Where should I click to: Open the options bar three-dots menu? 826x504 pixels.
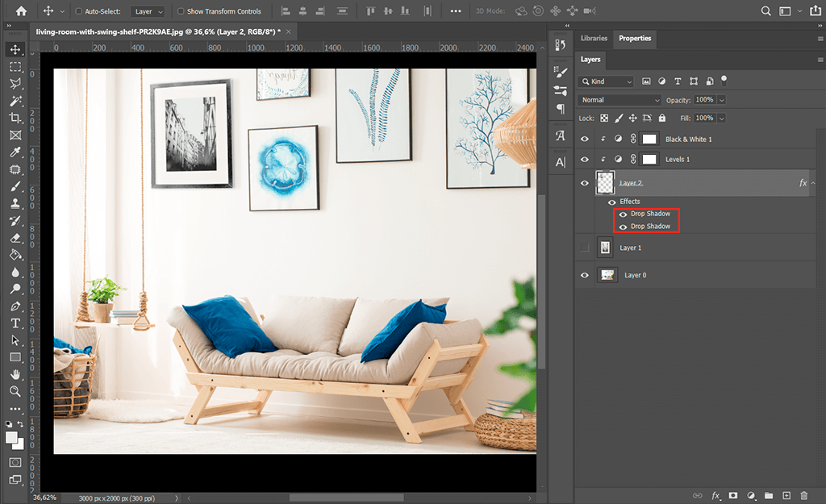456,11
